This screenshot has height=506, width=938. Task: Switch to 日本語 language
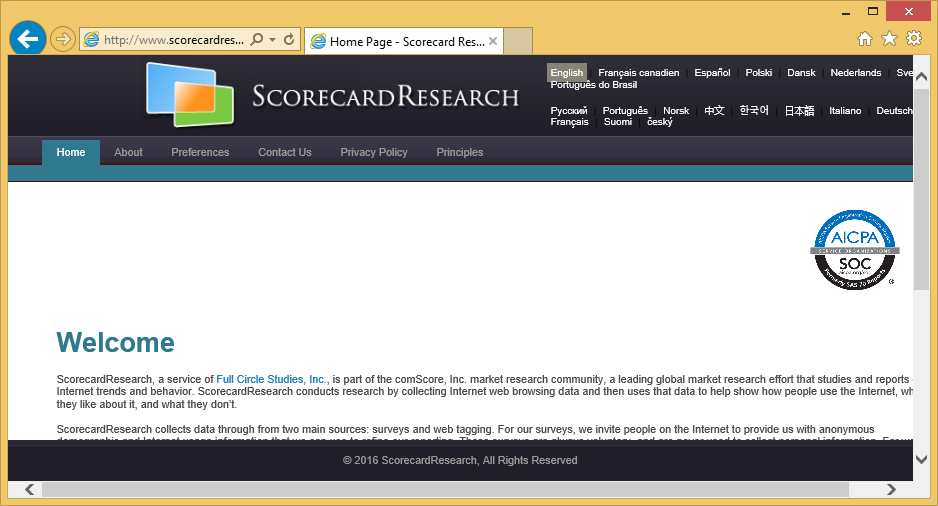pos(799,111)
